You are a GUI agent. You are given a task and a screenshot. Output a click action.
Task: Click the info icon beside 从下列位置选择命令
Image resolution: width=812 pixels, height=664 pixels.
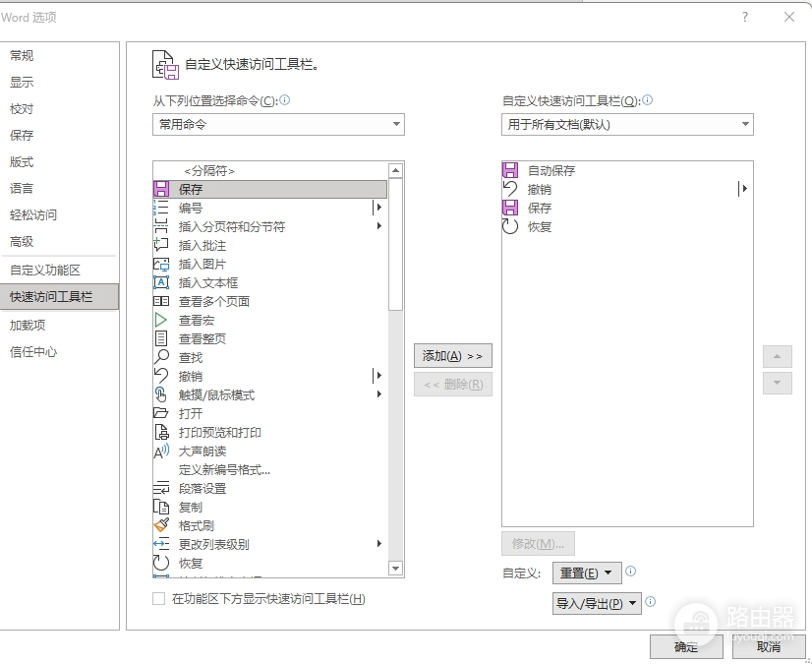[x=285, y=100]
